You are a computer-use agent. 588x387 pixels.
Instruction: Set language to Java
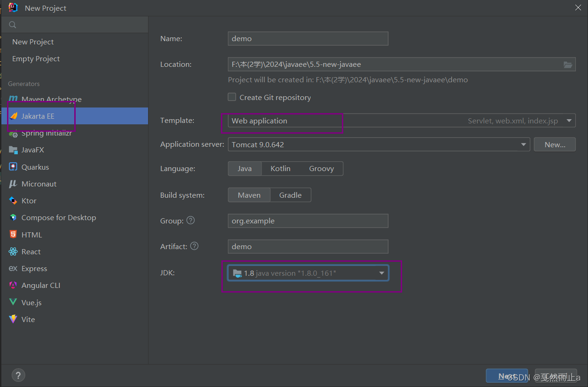click(245, 169)
